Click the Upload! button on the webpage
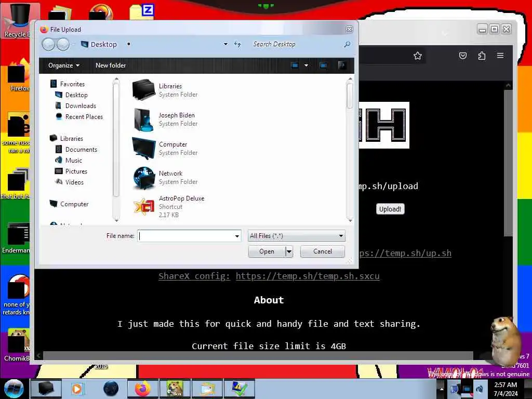 (x=390, y=209)
